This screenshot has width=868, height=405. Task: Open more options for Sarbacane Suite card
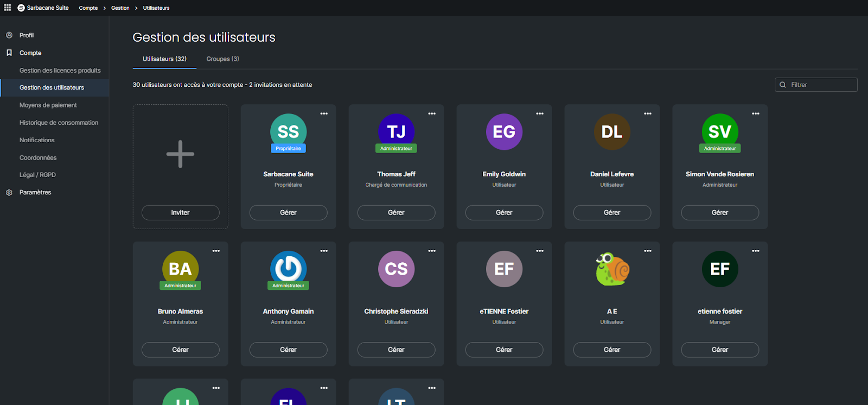click(324, 113)
